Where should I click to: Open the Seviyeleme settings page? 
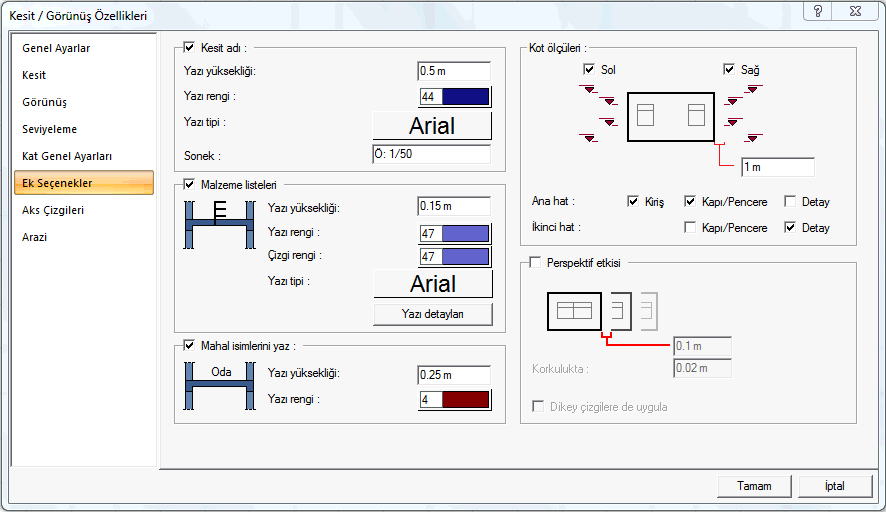pos(49,129)
